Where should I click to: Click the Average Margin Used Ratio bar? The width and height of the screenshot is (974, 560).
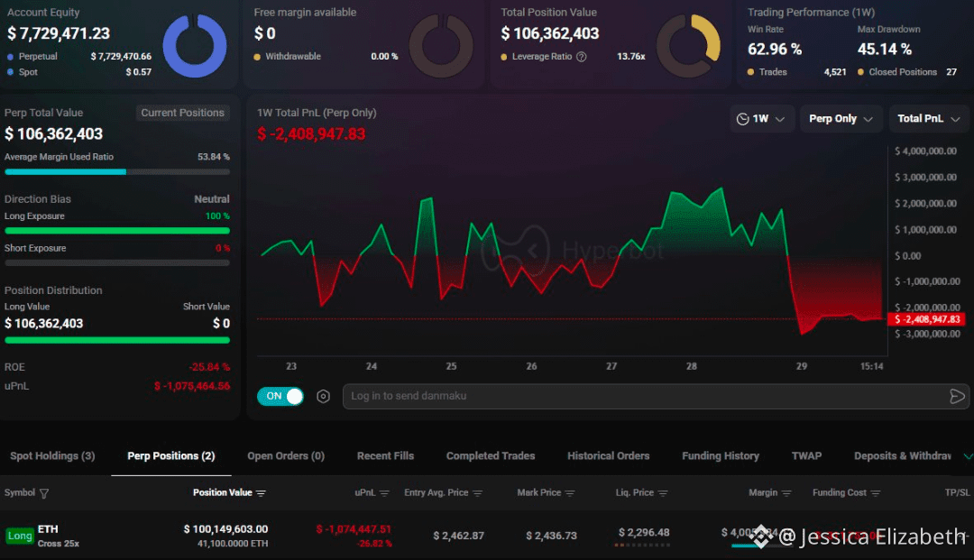(x=116, y=172)
